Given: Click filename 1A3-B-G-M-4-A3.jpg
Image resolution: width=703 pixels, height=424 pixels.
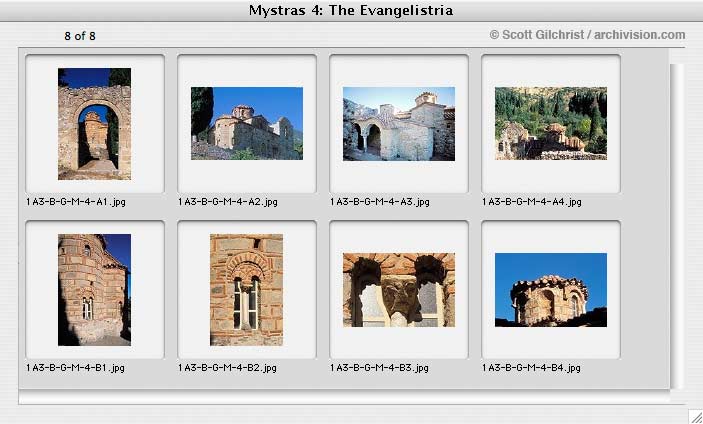Looking at the screenshot, I should coord(380,202).
